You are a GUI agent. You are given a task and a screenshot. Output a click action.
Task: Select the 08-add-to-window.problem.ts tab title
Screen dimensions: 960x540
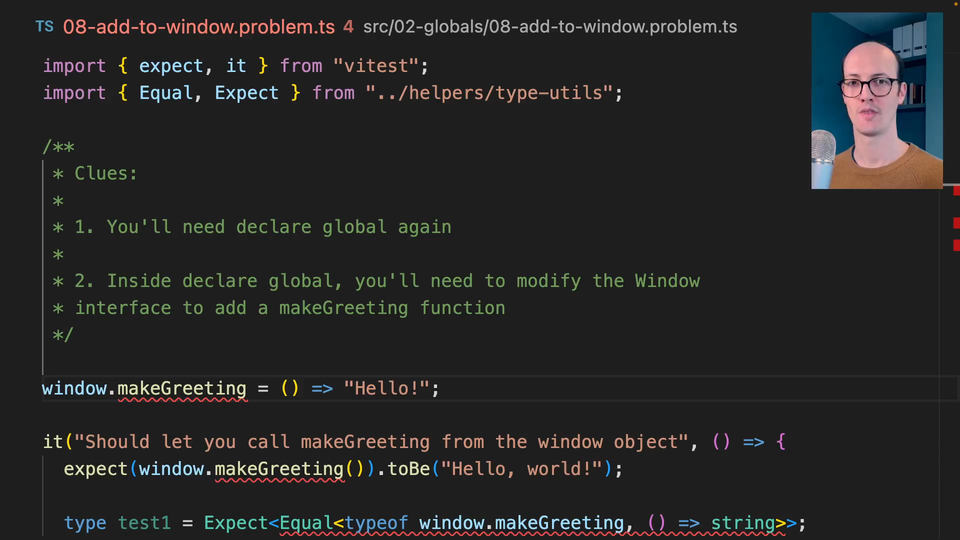tap(199, 27)
